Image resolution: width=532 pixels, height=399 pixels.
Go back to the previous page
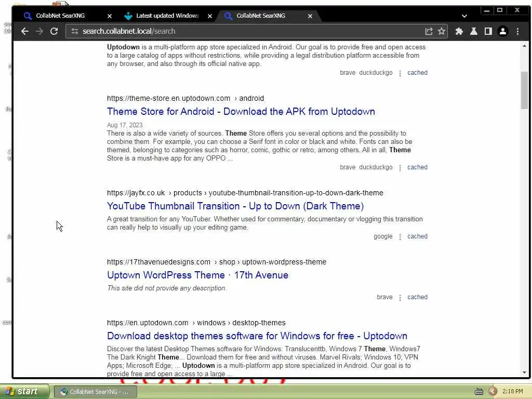pyautogui.click(x=25, y=31)
